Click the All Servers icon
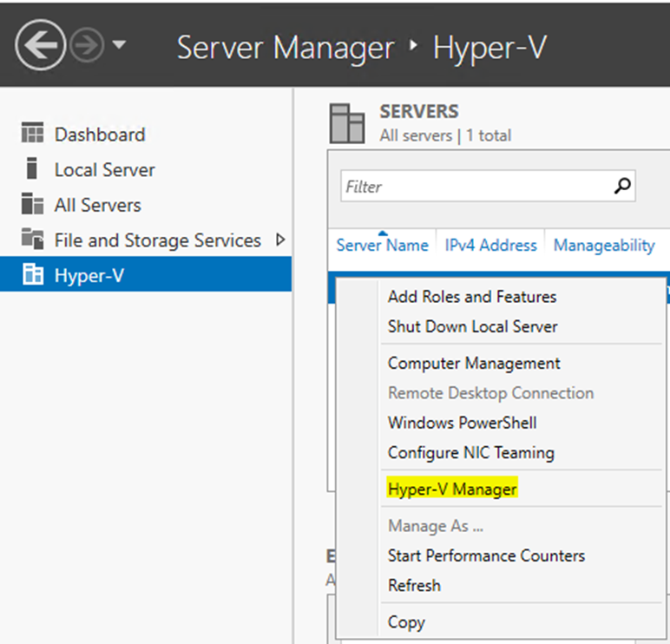Screen dimensions: 670x644 coord(32,203)
